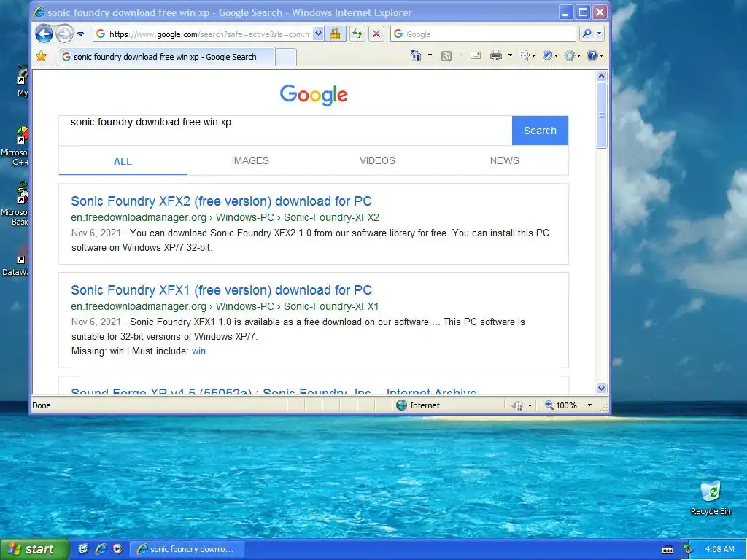Switch to the IMAGES tab
Viewport: 747px width, 560px height.
click(x=250, y=160)
